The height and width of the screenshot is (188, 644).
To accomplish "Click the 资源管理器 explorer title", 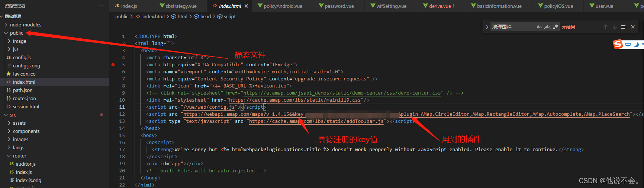I will (15, 6).
